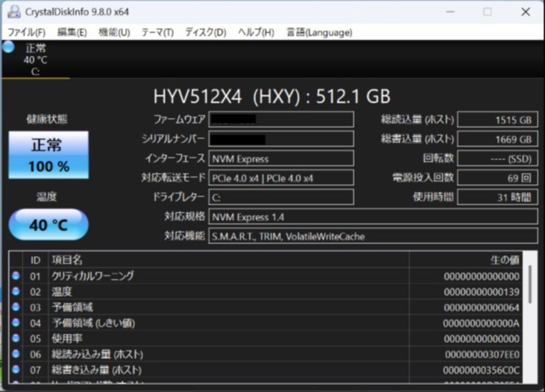
Task: Click the blue status dot for ID 03
Action: [x=16, y=307]
